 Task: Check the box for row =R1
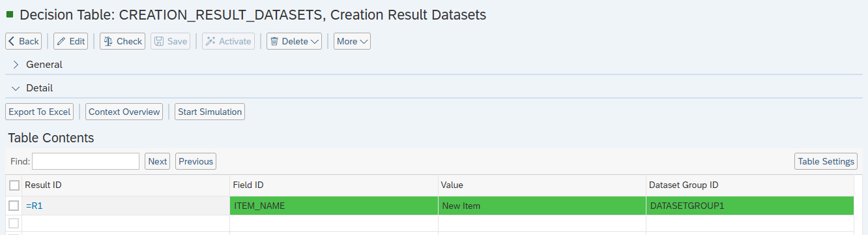point(14,206)
